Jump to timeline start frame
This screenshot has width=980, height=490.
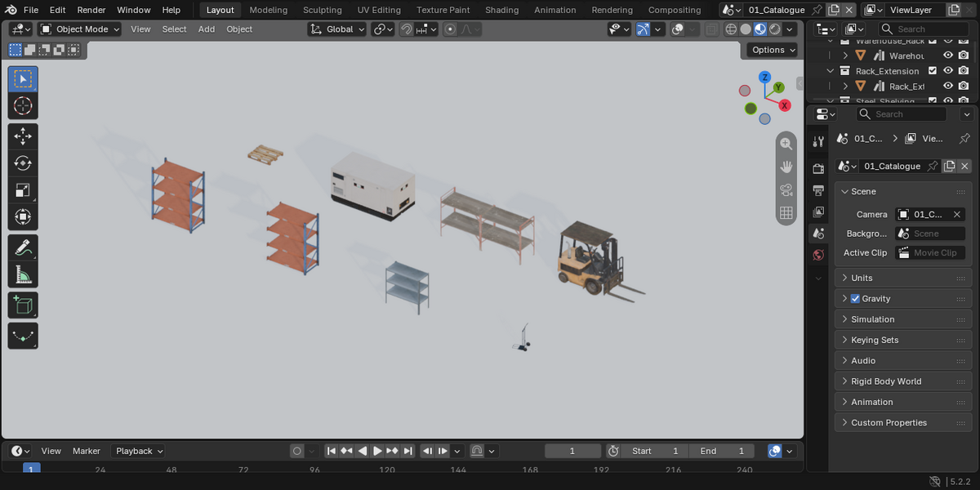tap(332, 451)
